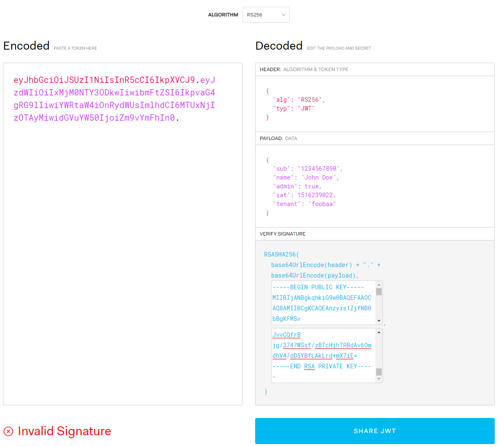Click the Invalid Signature status text
This screenshot has width=504, height=447.
pos(64,431)
